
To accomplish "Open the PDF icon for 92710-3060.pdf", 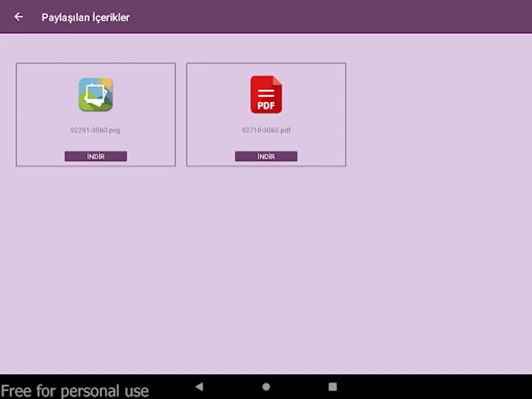I will click(266, 94).
